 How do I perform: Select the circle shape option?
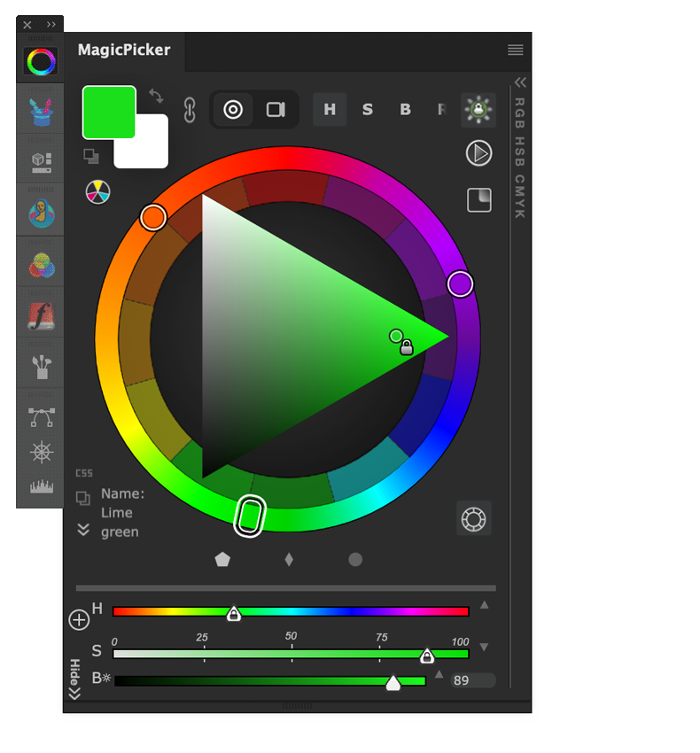[x=355, y=560]
